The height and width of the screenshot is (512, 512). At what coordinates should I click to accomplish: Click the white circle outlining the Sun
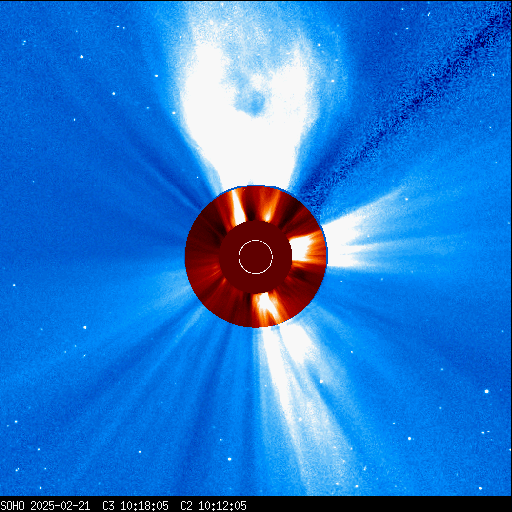tap(256, 257)
